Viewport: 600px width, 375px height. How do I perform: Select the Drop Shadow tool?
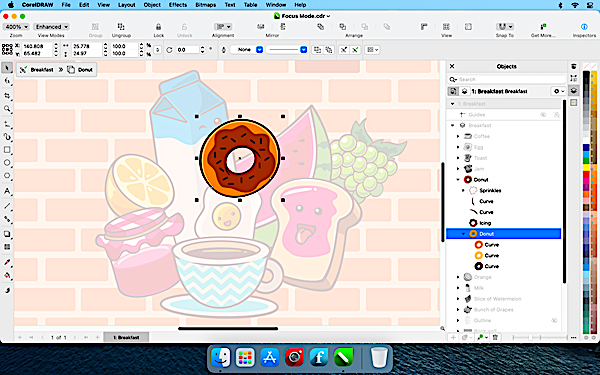(x=7, y=234)
